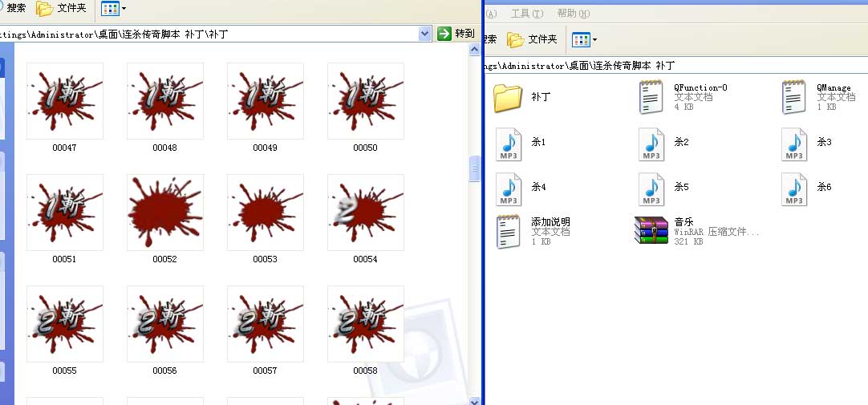Select the 杀5 MP3 file icon
The image size is (868, 405).
pyautogui.click(x=651, y=189)
